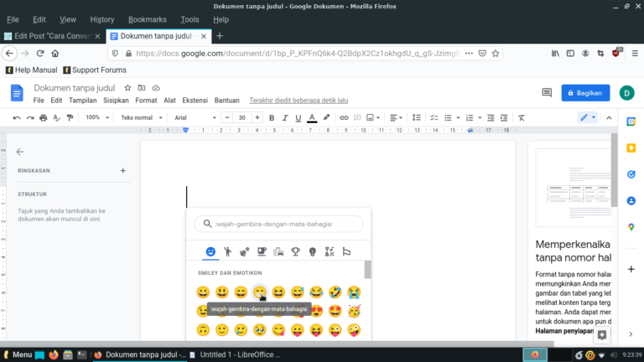Star the document title

127,88
